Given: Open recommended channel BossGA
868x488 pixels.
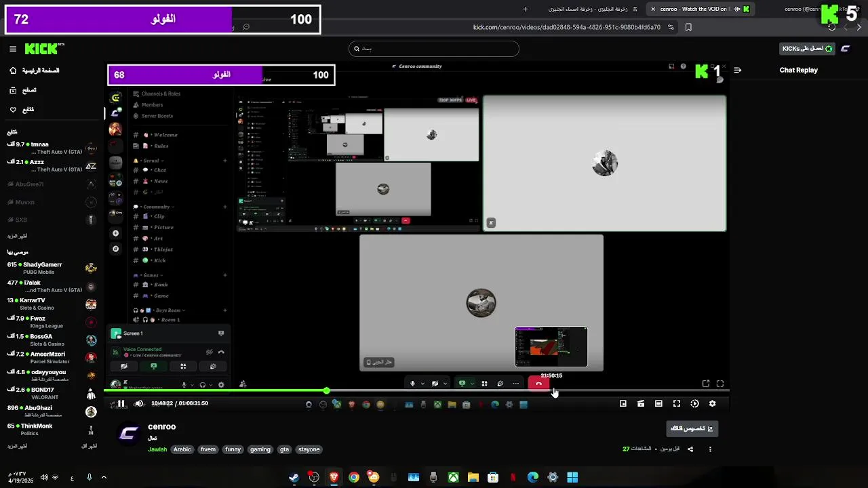Looking at the screenshot, I should [x=52, y=340].
